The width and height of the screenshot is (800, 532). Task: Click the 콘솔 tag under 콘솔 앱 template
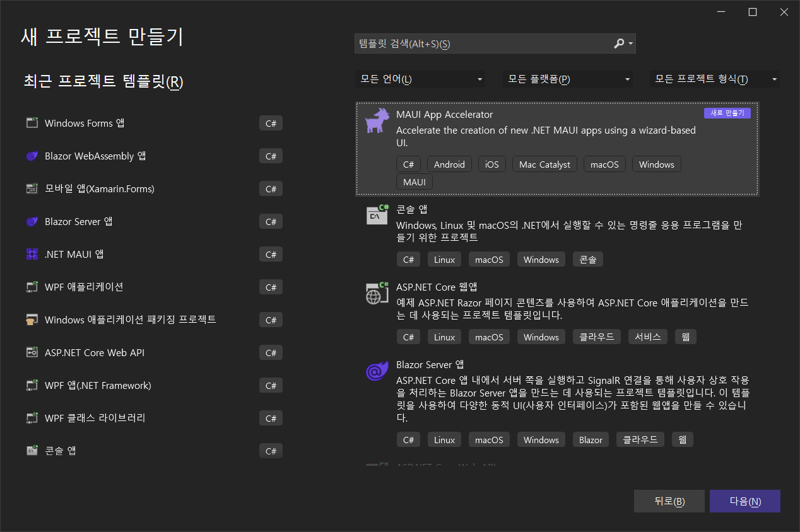[588, 260]
